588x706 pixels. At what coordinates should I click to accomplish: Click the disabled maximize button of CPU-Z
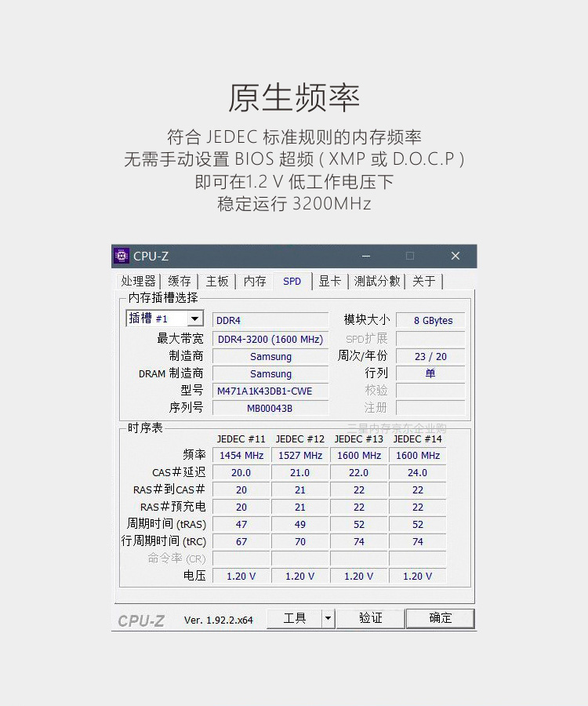point(410,257)
